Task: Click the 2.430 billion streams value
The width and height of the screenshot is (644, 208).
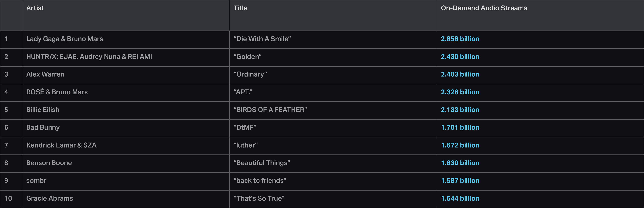Action: pos(460,57)
